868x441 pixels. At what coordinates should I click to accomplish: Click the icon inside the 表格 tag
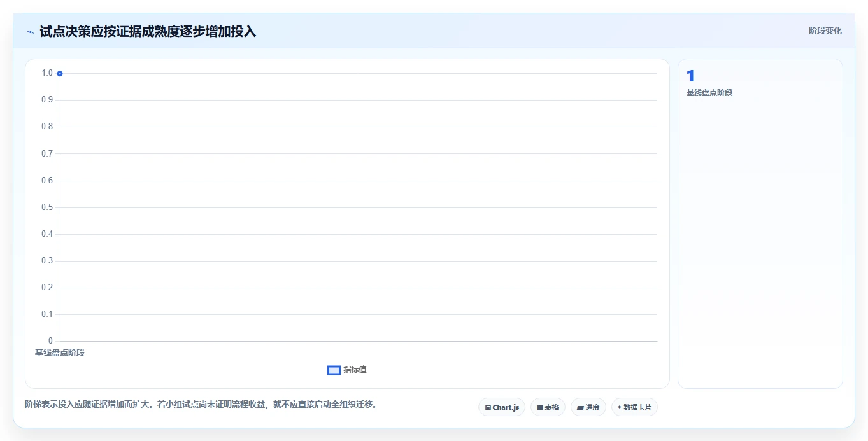click(x=540, y=407)
